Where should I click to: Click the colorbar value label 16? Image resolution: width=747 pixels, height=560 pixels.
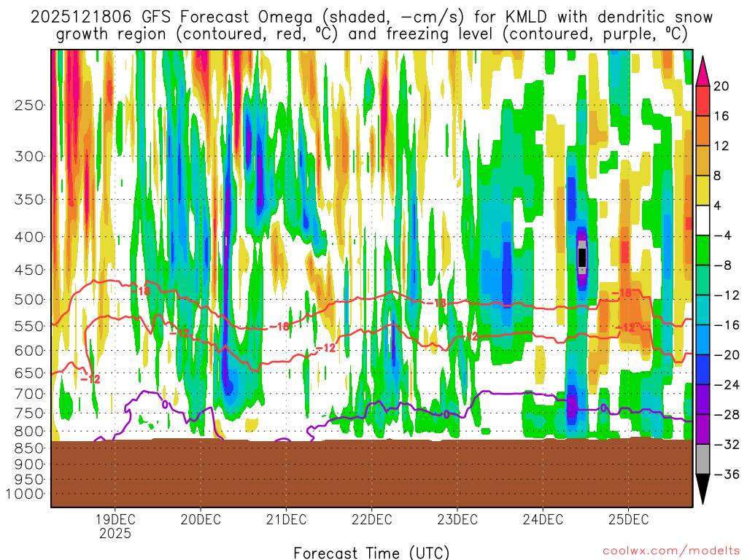721,116
